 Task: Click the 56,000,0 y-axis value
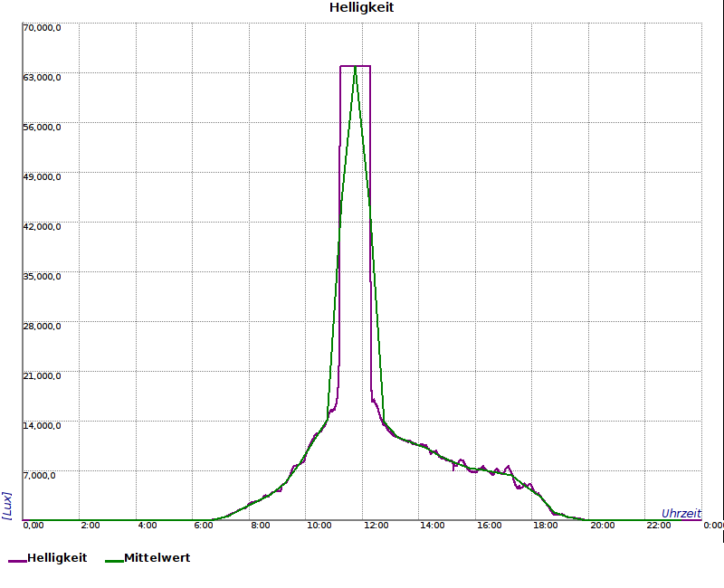pyautogui.click(x=42, y=128)
